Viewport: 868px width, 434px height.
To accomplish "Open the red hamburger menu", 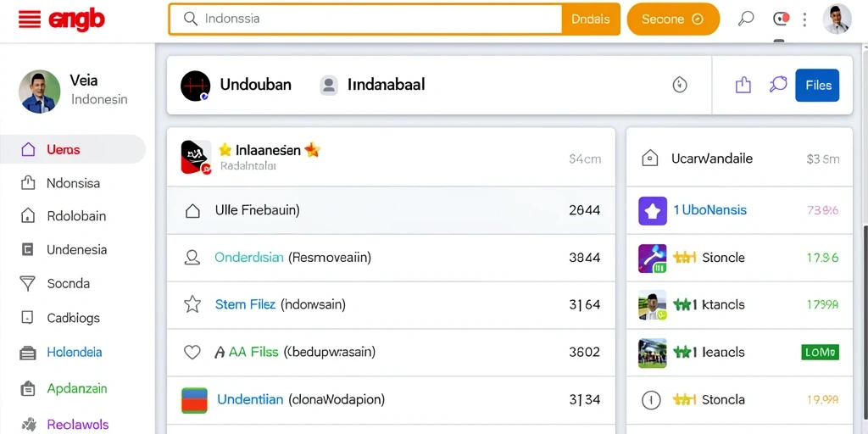I will (30, 19).
